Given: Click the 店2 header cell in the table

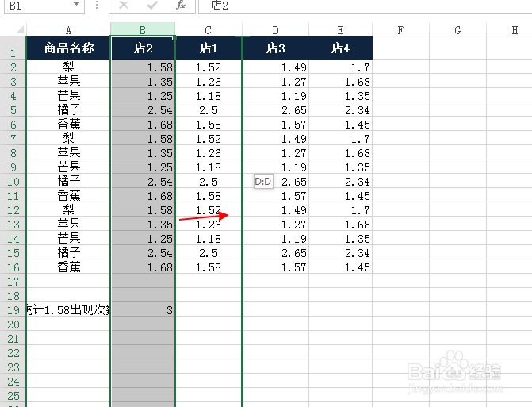Looking at the screenshot, I should [x=143, y=48].
